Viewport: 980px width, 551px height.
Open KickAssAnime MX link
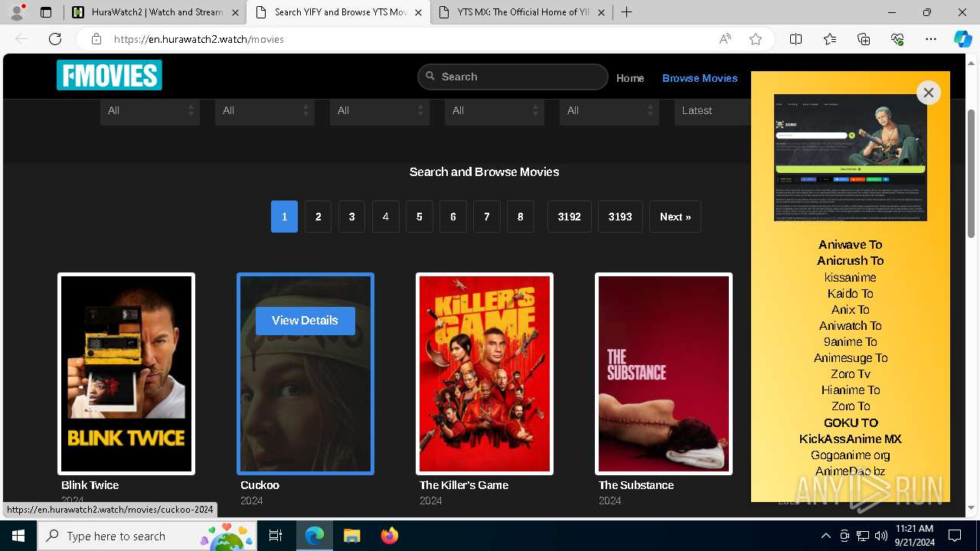[x=850, y=439]
